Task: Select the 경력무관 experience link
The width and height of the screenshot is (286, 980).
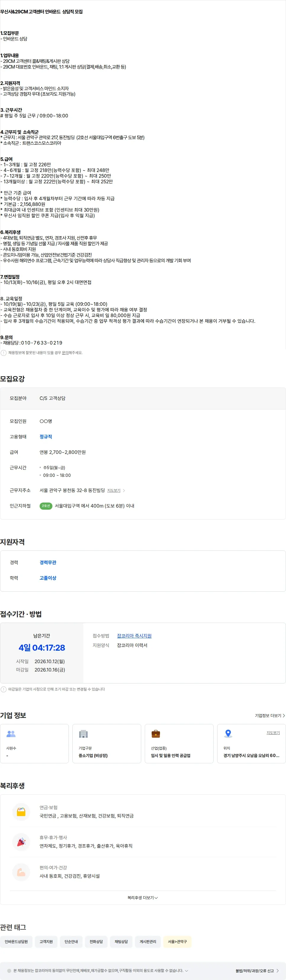Action: pyautogui.click(x=48, y=562)
